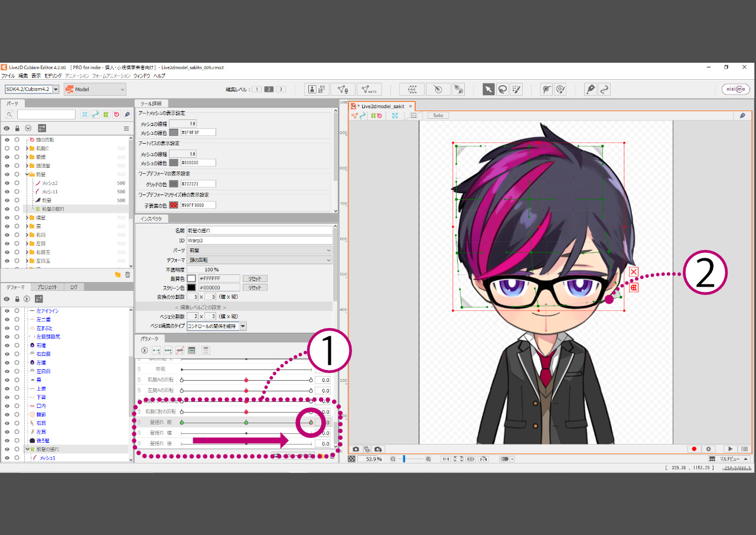Create a new part folder
756x535 pixels.
pyautogui.click(x=118, y=274)
